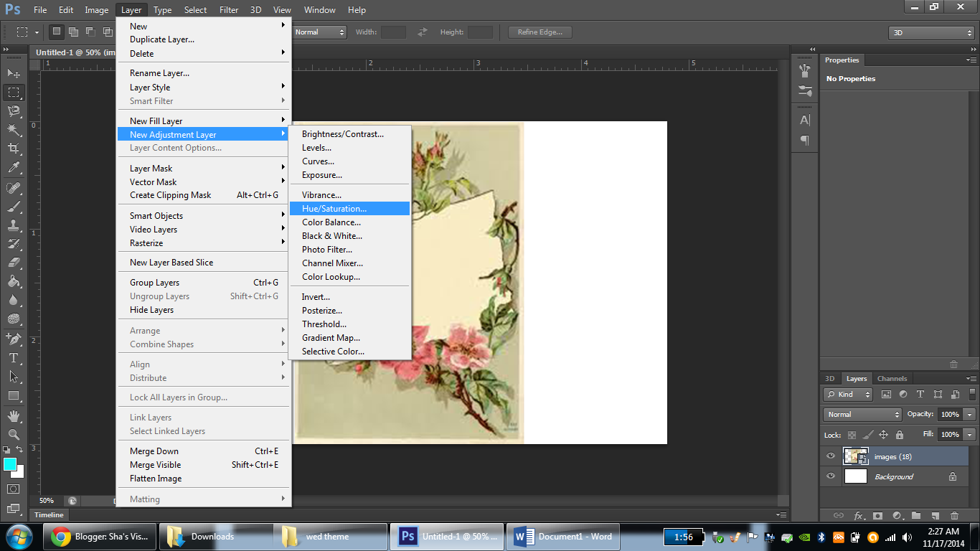Toggle pixel layer filter in Layers panel

(886, 395)
